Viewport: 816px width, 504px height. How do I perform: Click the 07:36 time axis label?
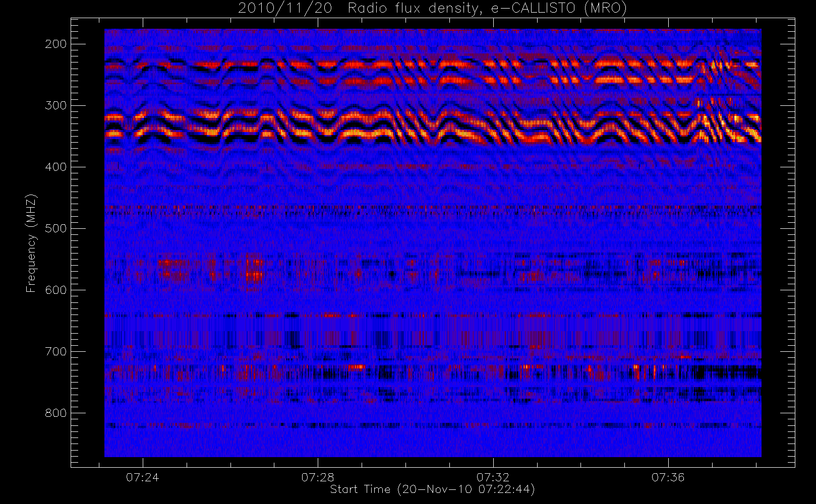[668, 477]
